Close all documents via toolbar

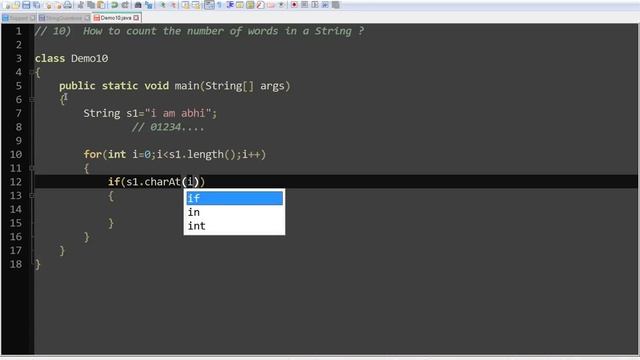point(58,5)
